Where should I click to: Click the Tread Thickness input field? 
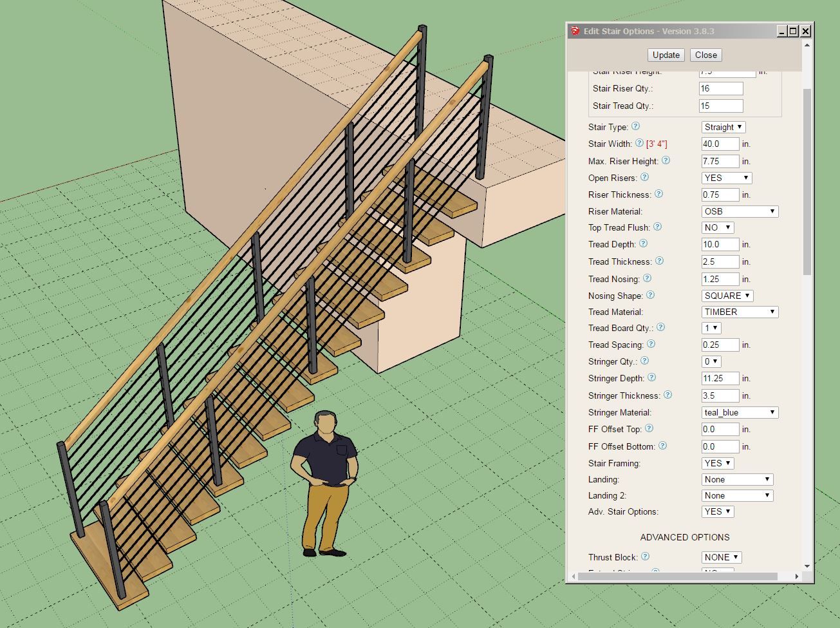[720, 262]
